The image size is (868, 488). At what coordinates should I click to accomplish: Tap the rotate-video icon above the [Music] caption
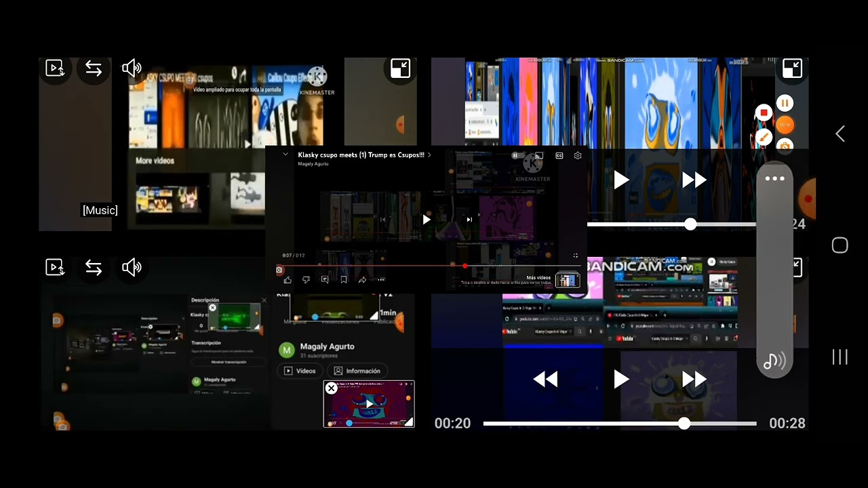55,68
